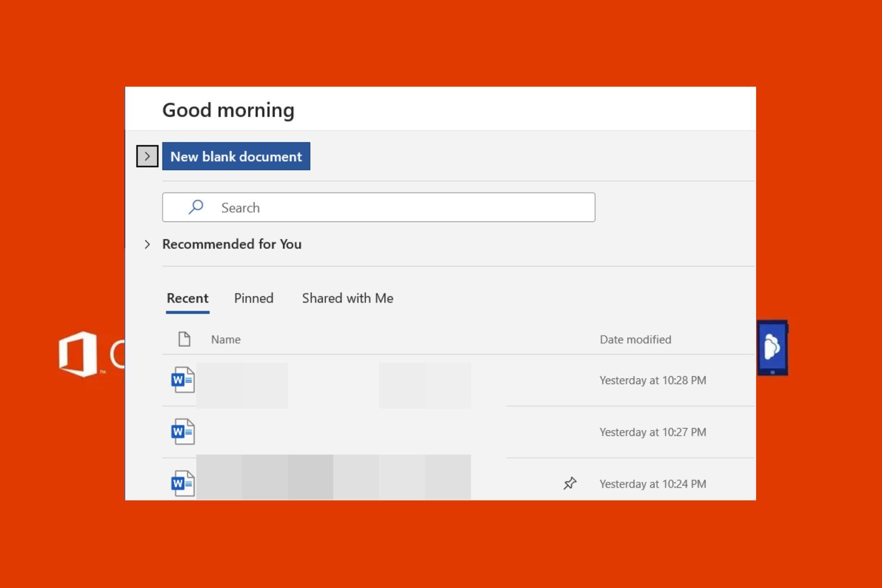Image resolution: width=882 pixels, height=588 pixels.
Task: Click the sidebar collapse chevron arrow
Action: 147,156
